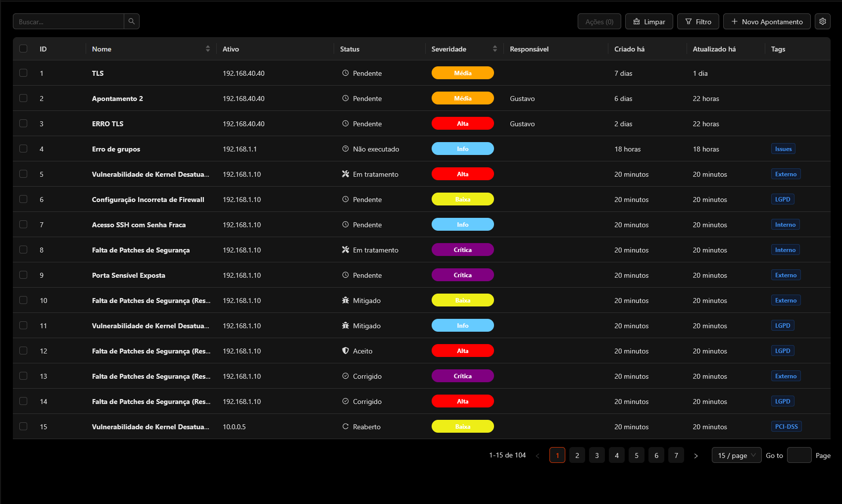Click the status icon for Erro de grupos
The height and width of the screenshot is (504, 842).
point(346,149)
